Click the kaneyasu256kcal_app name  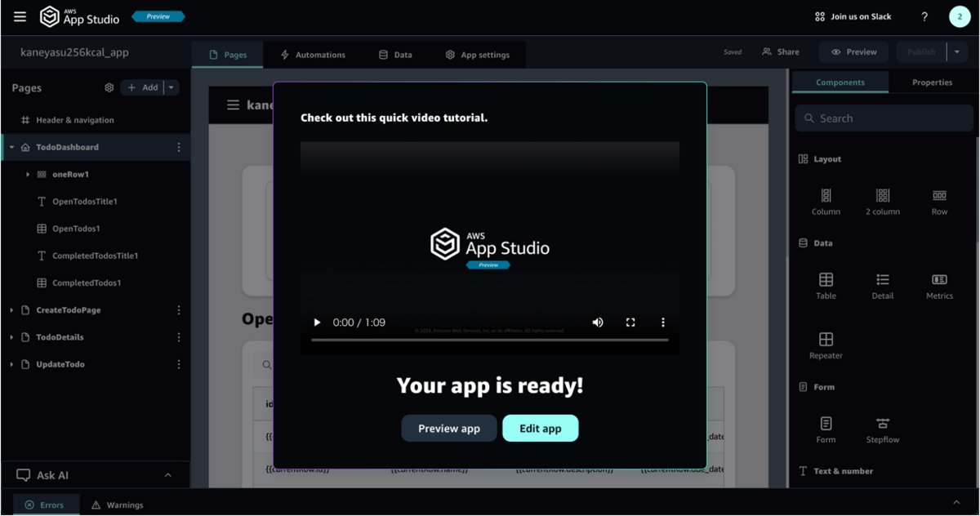click(74, 52)
